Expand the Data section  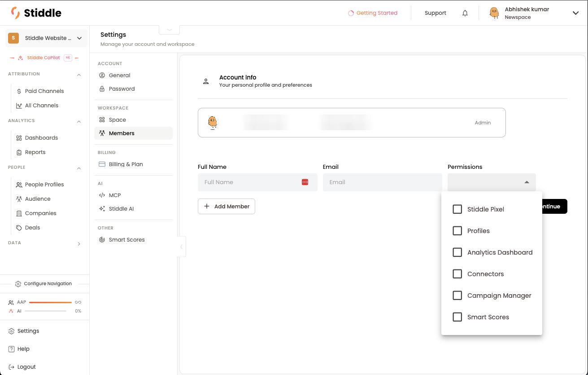click(79, 244)
